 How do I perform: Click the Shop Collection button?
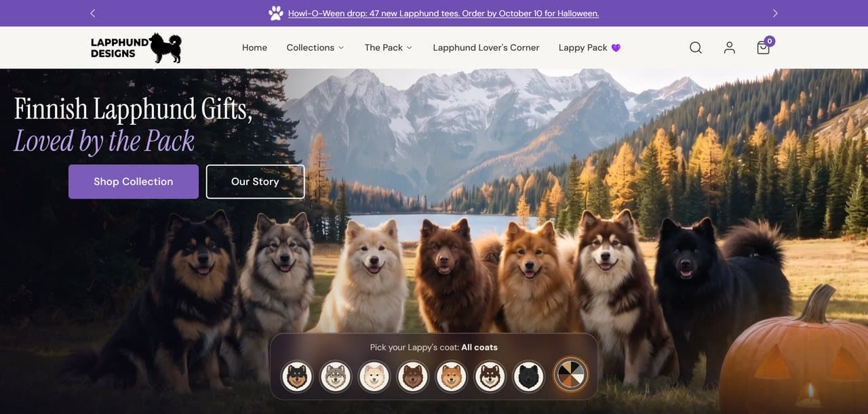134,182
